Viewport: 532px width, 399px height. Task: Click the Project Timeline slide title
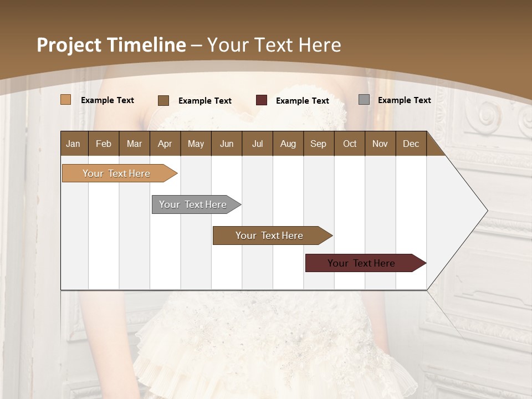[x=111, y=45]
